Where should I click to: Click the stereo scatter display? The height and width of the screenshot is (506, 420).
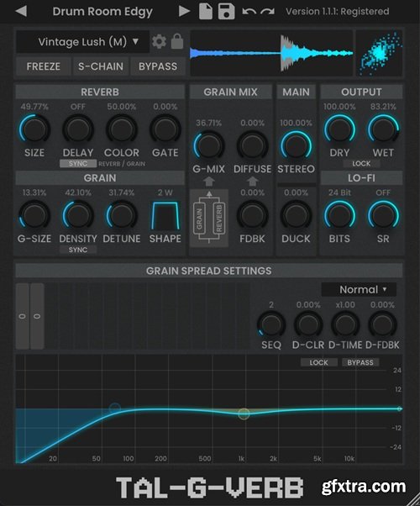coord(380,53)
